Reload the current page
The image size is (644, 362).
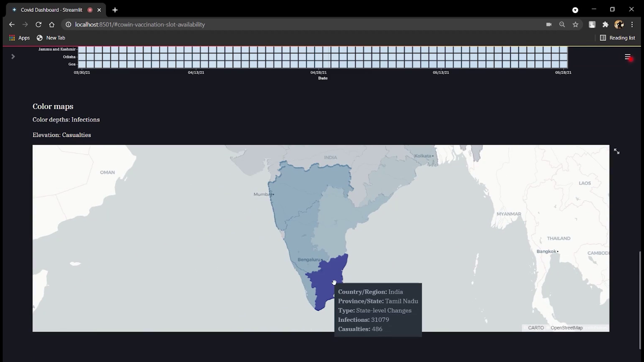pyautogui.click(x=39, y=24)
